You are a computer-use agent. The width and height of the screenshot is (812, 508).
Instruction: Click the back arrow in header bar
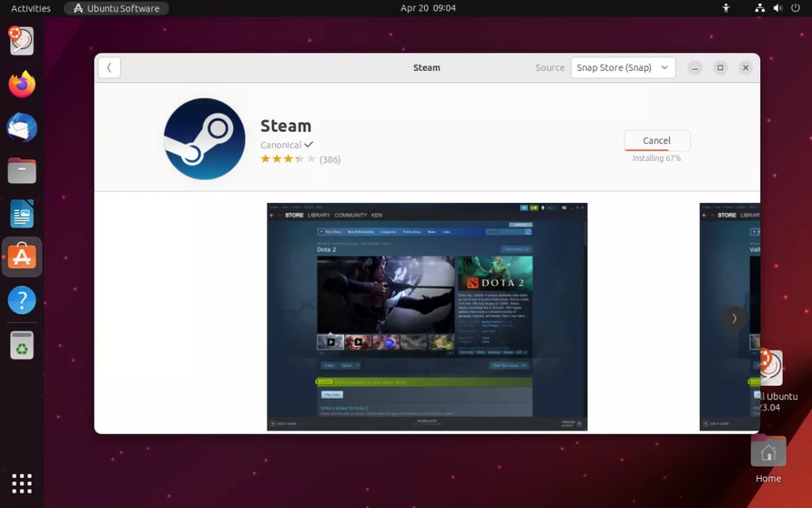(109, 67)
